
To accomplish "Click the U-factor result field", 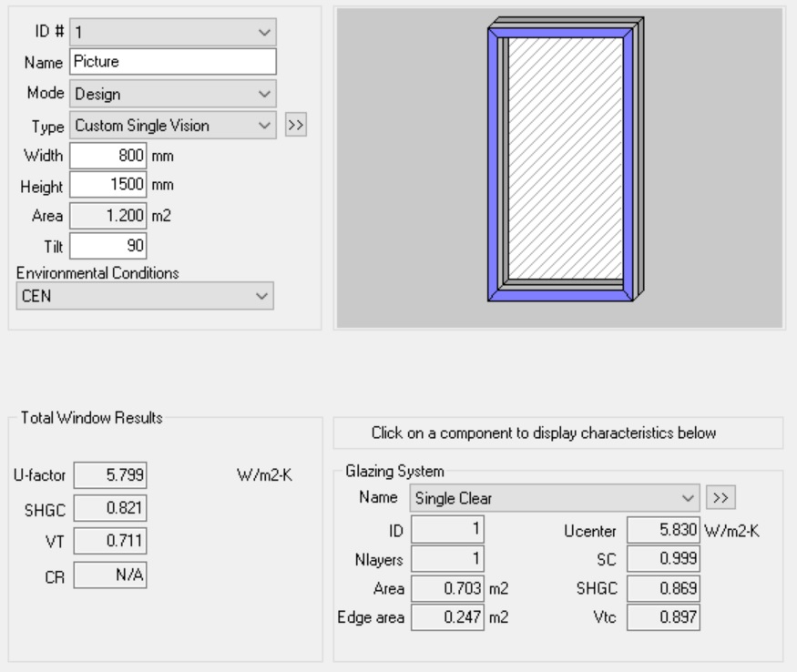I will click(110, 474).
